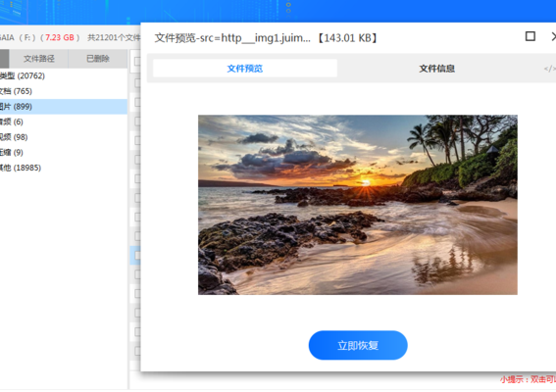
Task: Switch to the 文件信息 tab
Action: coord(437,69)
